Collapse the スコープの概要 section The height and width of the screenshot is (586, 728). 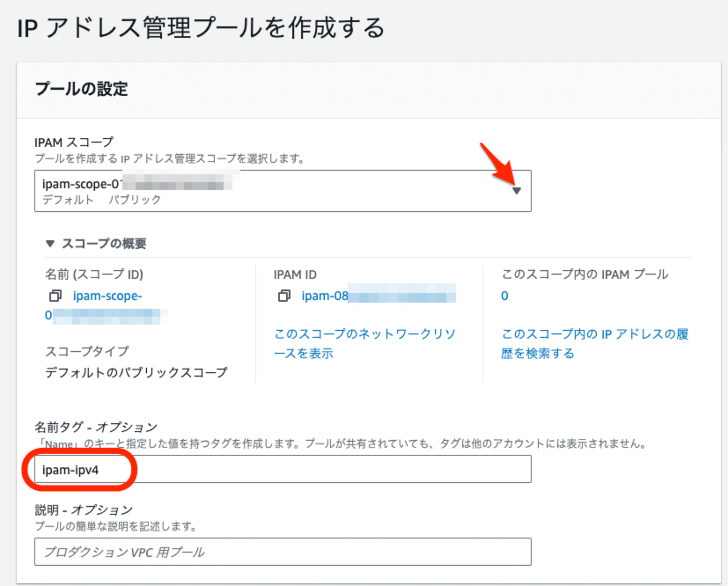click(50, 243)
